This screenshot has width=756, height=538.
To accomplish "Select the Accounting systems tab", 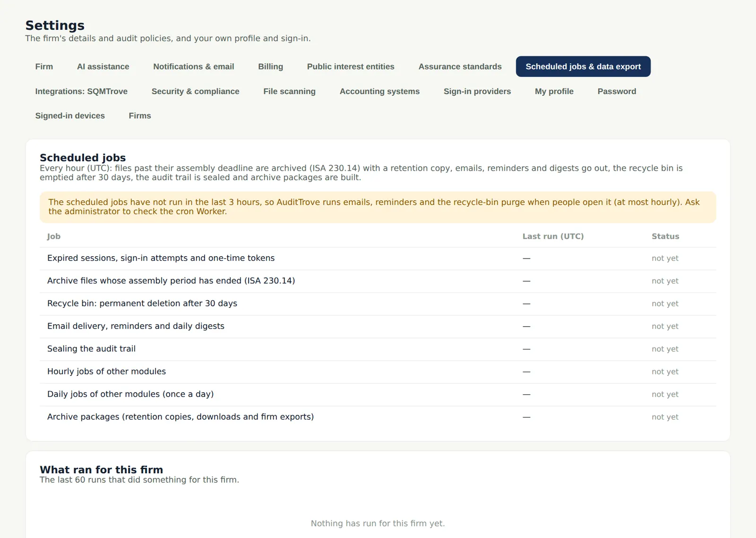I will [x=379, y=91].
